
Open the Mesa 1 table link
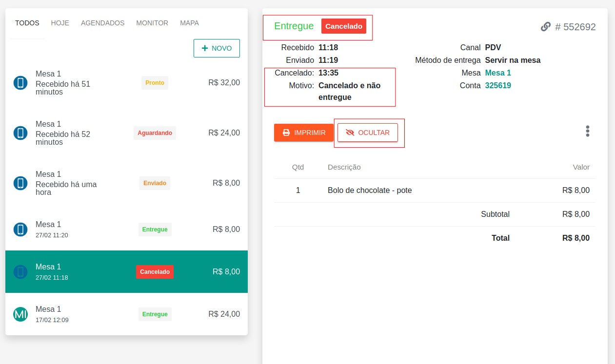(498, 73)
